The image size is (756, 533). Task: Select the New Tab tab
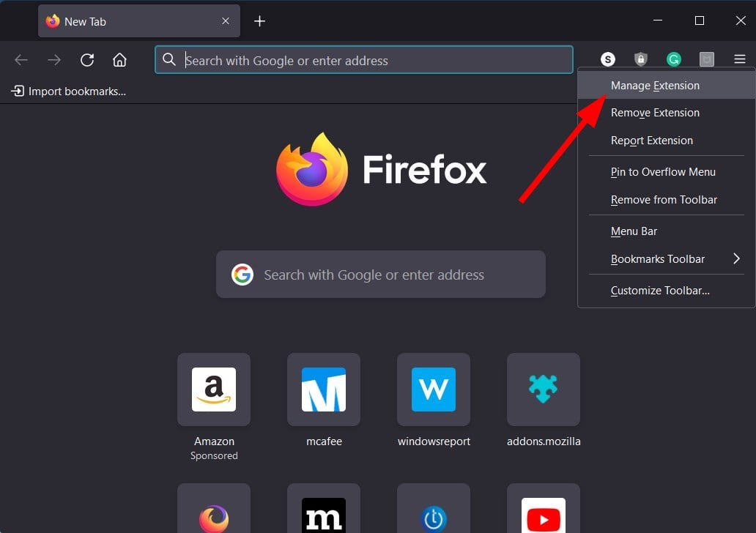pos(139,21)
